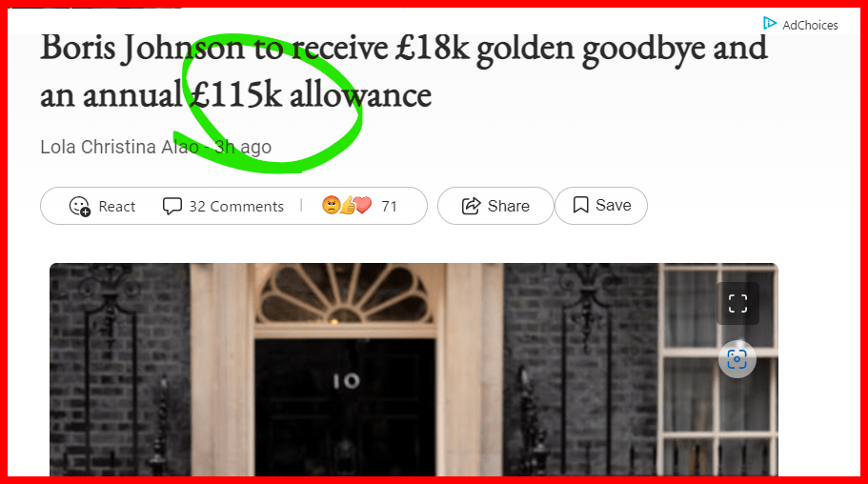Click author name Lola Christina Alao
The width and height of the screenshot is (868, 484).
tap(119, 147)
